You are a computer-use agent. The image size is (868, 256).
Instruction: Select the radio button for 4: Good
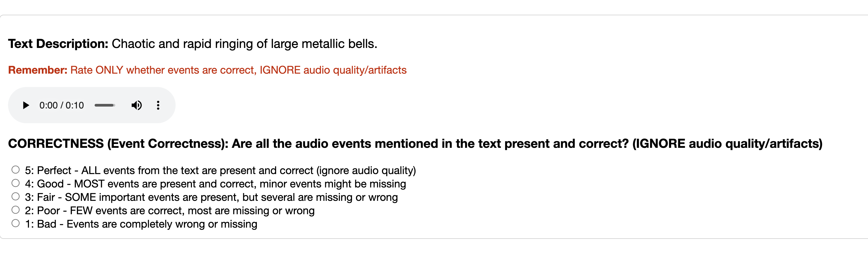16,183
